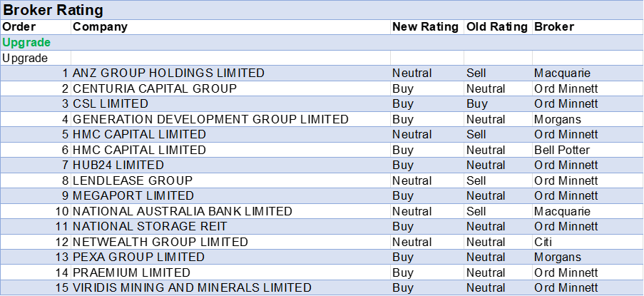Select the green Upgrade heading cell
Image resolution: width=644 pixels, height=296 pixels.
pos(26,42)
